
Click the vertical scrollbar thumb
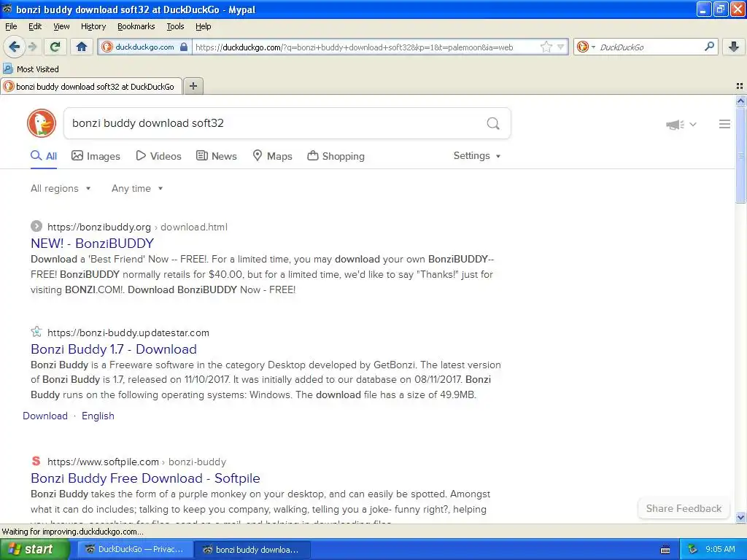click(x=740, y=155)
